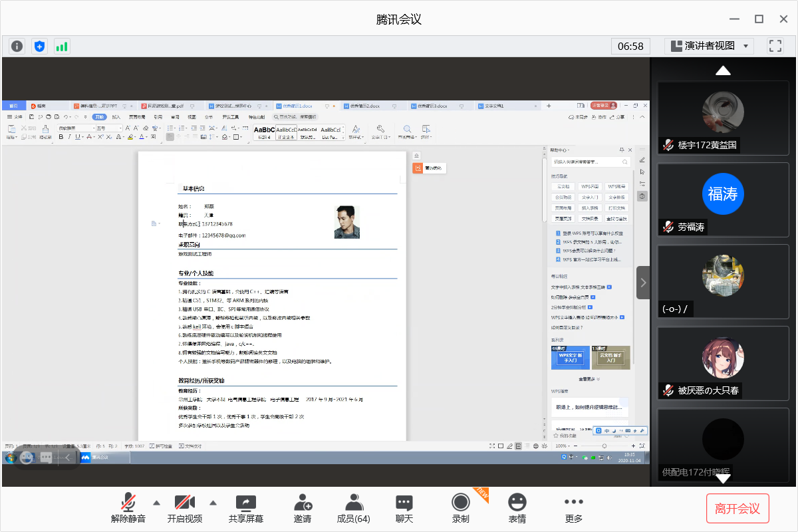Screen dimensions: 798x532
Task: Open the 视图 ribbon tab in WPS
Action: pos(192,117)
